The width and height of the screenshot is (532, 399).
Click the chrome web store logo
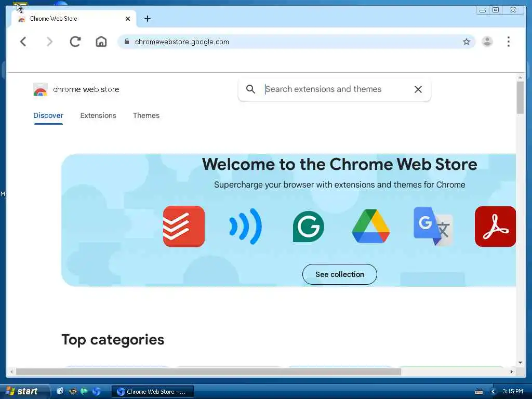point(76,89)
